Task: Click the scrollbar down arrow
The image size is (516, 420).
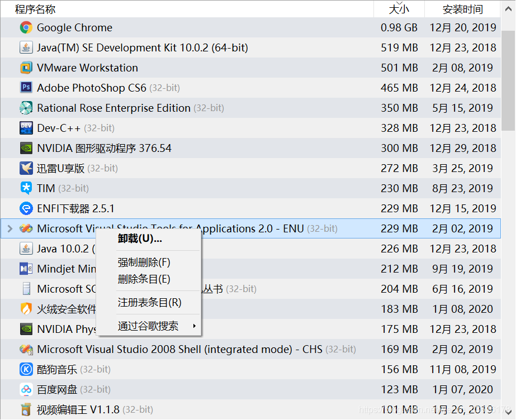Action: click(x=508, y=412)
